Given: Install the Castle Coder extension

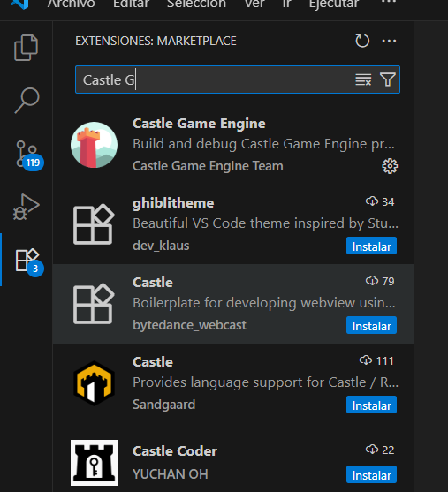Looking at the screenshot, I should 371,474.
